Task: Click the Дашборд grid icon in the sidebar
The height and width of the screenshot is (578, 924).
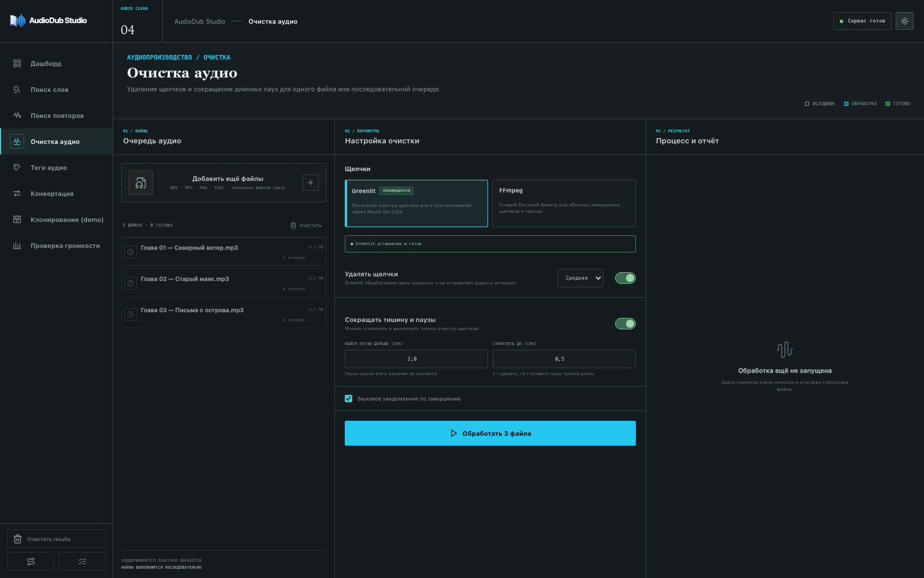Action: [x=17, y=64]
